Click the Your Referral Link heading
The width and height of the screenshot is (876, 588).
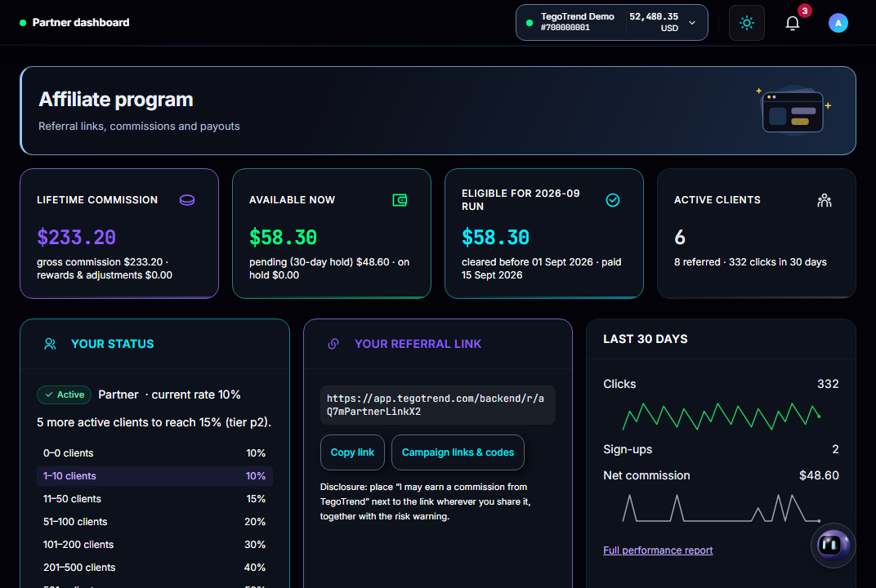418,344
